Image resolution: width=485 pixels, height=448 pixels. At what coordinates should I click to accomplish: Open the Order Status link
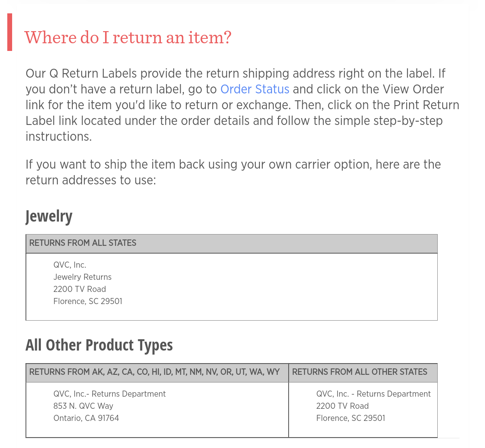255,89
